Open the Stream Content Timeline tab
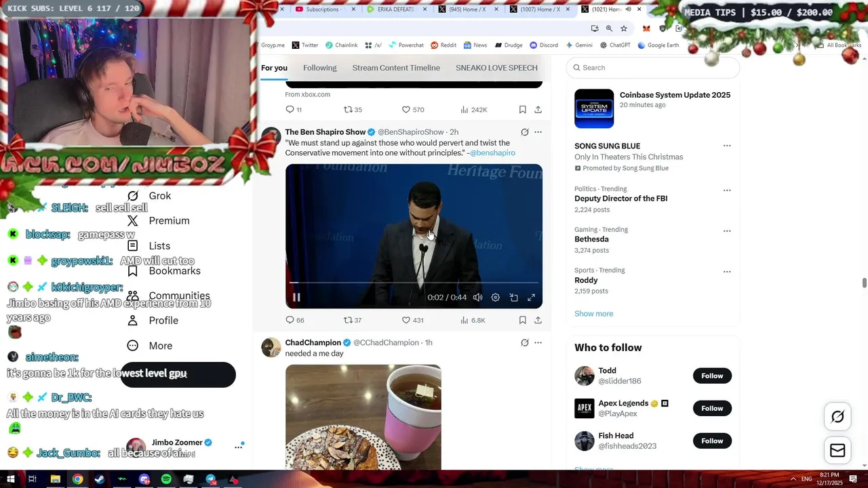 (x=396, y=68)
